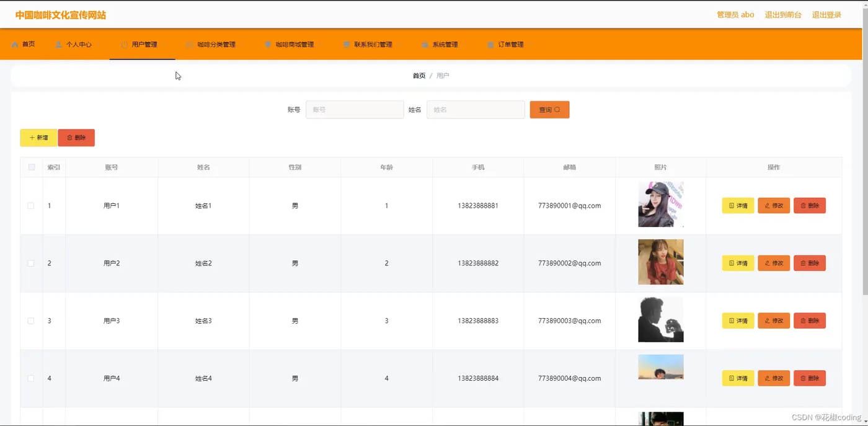Open the photo thumbnail of 用户4
The height and width of the screenshot is (426, 868).
(661, 367)
